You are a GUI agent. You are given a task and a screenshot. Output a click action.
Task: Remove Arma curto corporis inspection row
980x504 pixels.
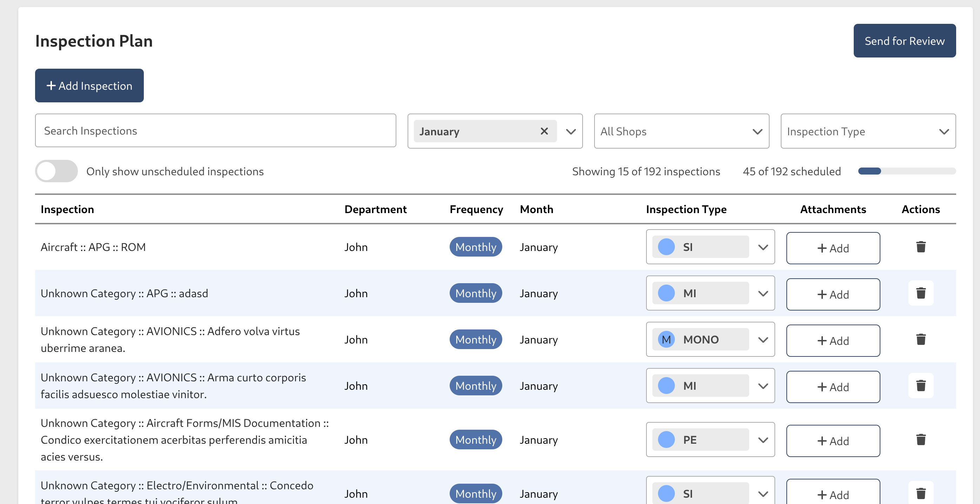pos(920,386)
